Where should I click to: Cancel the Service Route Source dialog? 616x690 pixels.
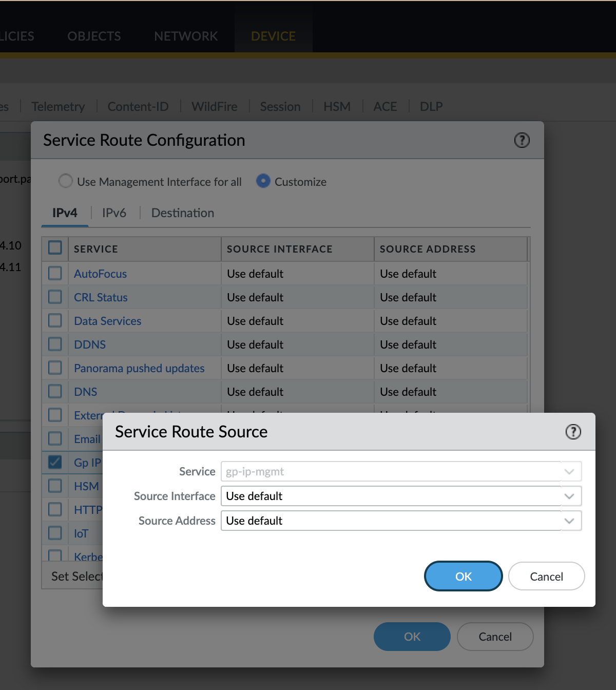pos(546,576)
